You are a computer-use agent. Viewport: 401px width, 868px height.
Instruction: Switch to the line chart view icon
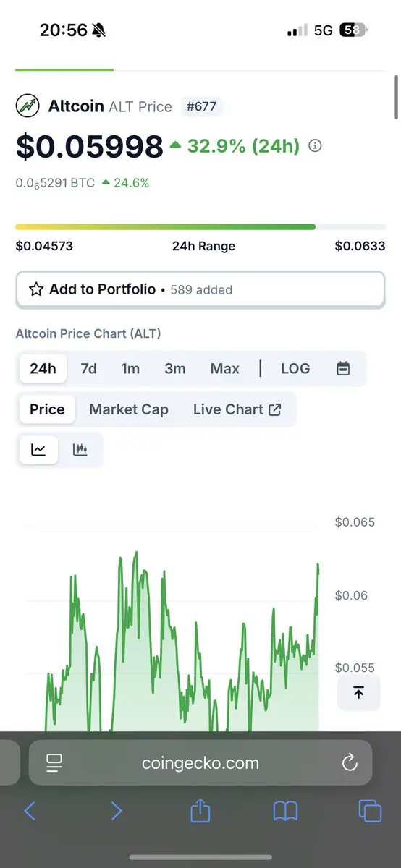pyautogui.click(x=38, y=450)
